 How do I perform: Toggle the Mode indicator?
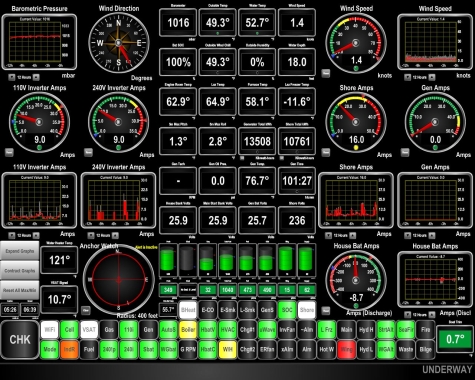(49, 350)
